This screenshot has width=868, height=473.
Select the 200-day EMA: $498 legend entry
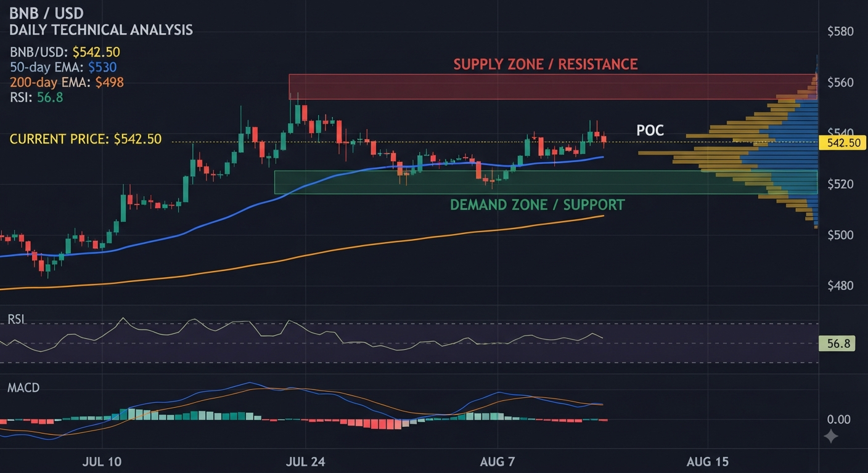tap(67, 82)
